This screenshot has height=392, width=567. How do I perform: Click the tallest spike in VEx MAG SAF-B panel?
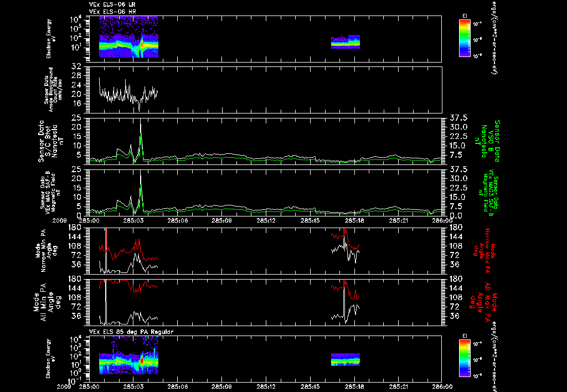tap(141, 192)
